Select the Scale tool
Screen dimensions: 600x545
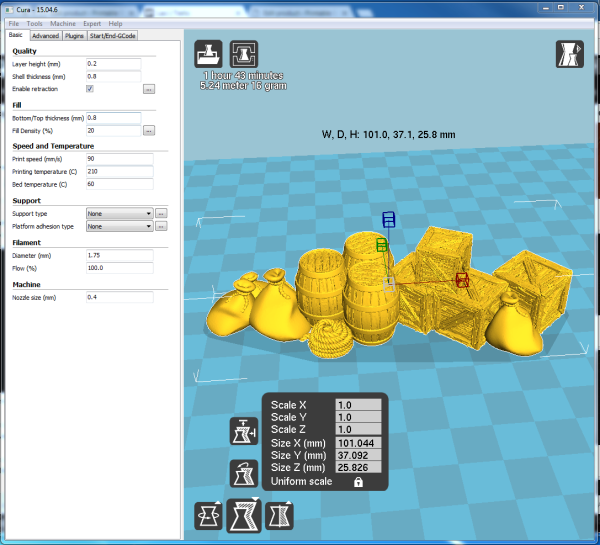pos(244,516)
